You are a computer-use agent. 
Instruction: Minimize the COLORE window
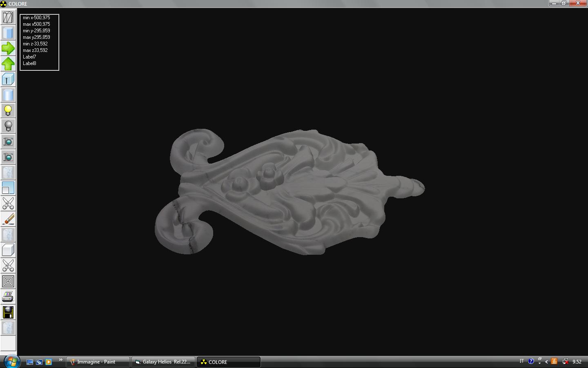(x=554, y=3)
